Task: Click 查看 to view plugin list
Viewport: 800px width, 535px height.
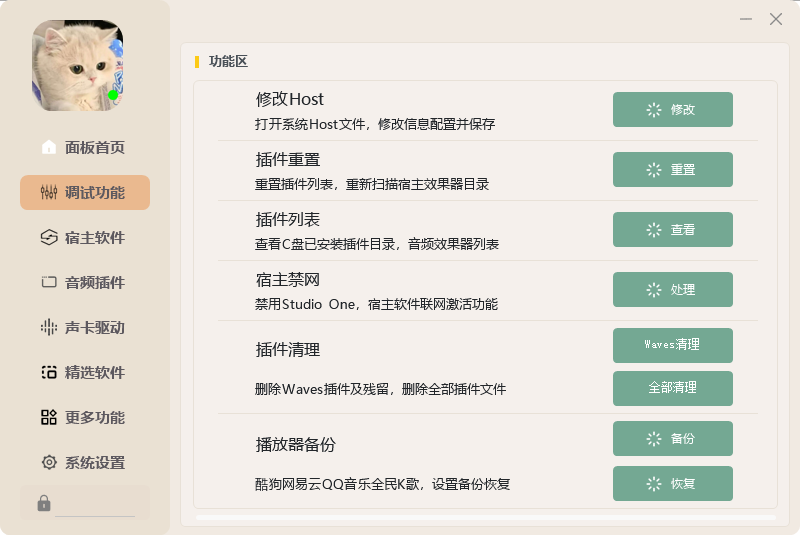Action: pyautogui.click(x=672, y=230)
